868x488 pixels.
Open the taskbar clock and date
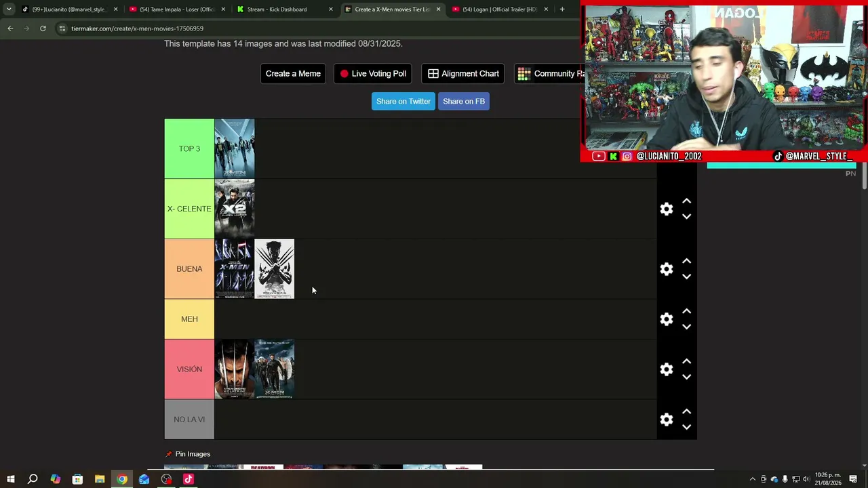point(827,479)
